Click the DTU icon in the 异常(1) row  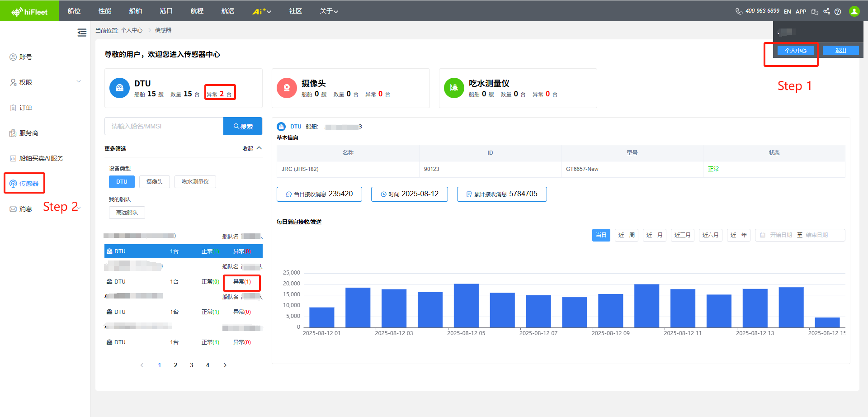click(x=109, y=281)
